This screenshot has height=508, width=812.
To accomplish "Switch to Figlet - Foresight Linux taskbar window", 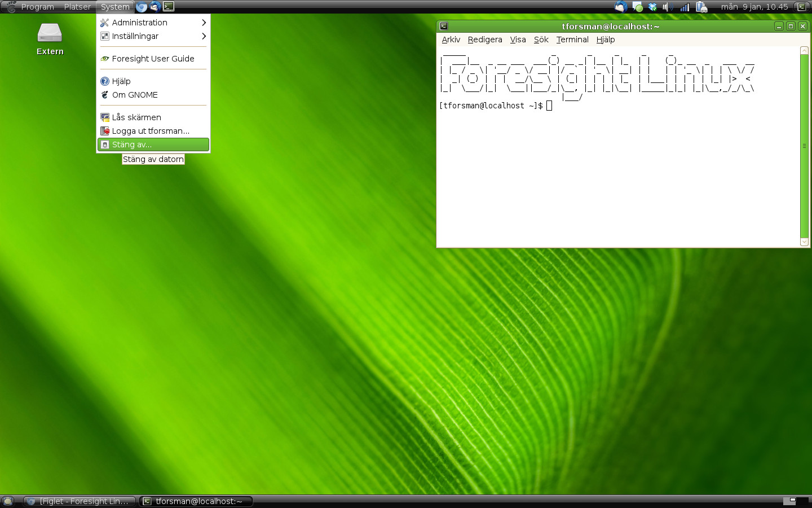I will [x=80, y=501].
